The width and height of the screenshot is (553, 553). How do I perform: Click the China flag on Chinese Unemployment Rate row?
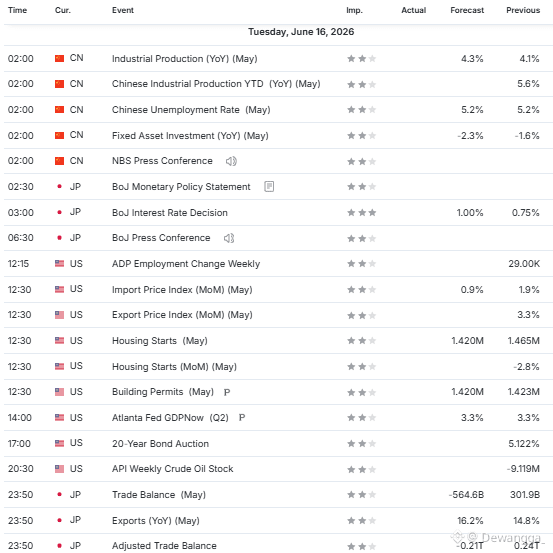coord(60,110)
